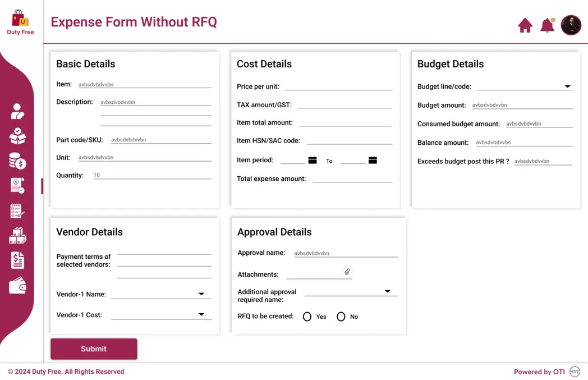Open the package box sidebar icon
Screen dimensions: 588x380
point(17,136)
